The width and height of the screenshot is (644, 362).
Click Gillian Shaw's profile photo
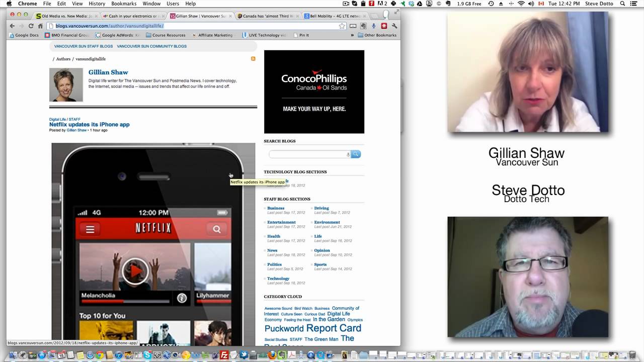66,85
